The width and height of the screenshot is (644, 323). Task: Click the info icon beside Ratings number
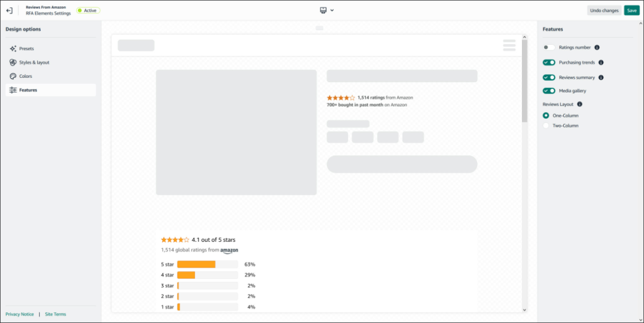point(598,47)
